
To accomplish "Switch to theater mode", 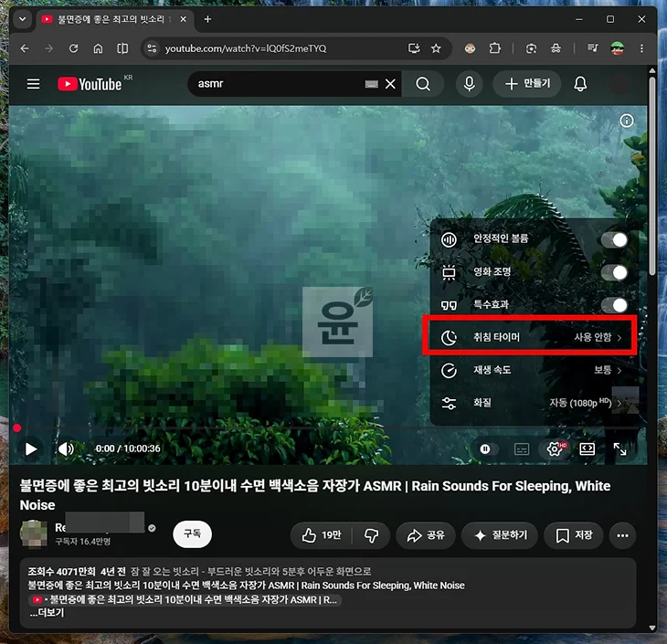I will [587, 449].
